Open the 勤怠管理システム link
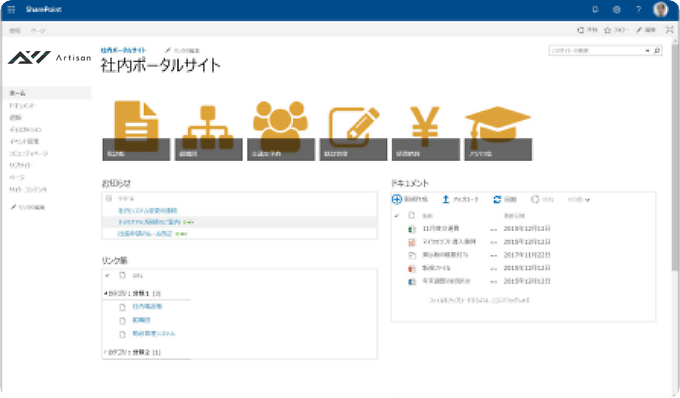680x398 pixels. 154,333
